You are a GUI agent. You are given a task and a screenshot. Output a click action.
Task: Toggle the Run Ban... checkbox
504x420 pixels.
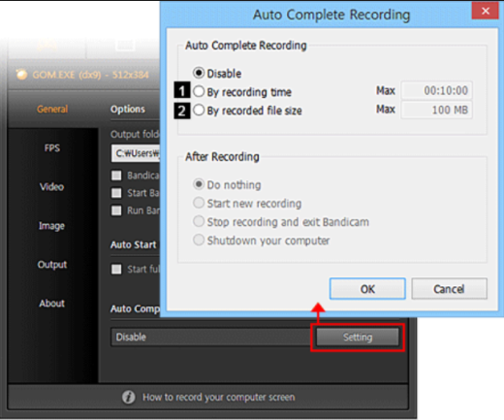pyautogui.click(x=116, y=210)
